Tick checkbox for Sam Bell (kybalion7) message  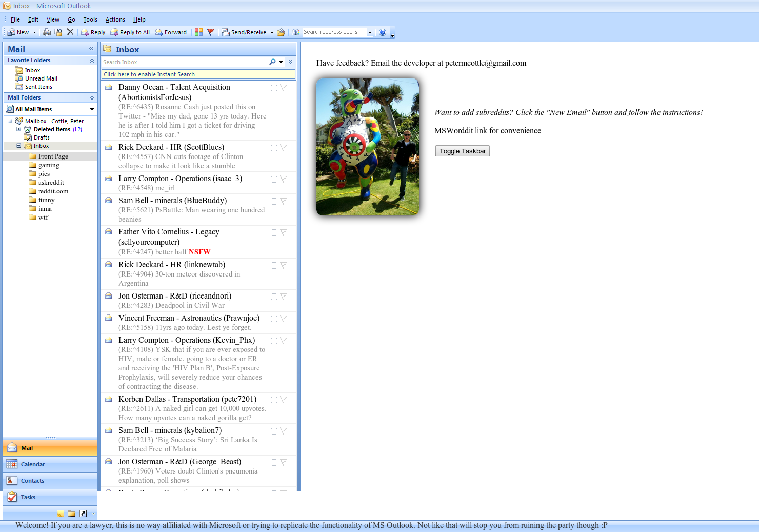pyautogui.click(x=274, y=431)
